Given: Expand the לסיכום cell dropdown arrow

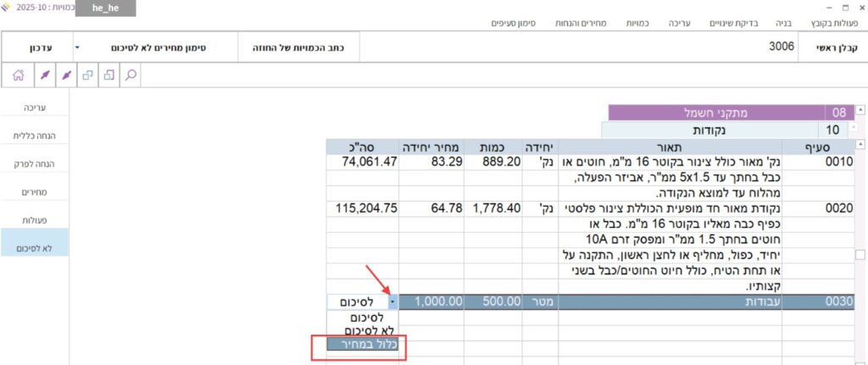Looking at the screenshot, I should [x=392, y=301].
